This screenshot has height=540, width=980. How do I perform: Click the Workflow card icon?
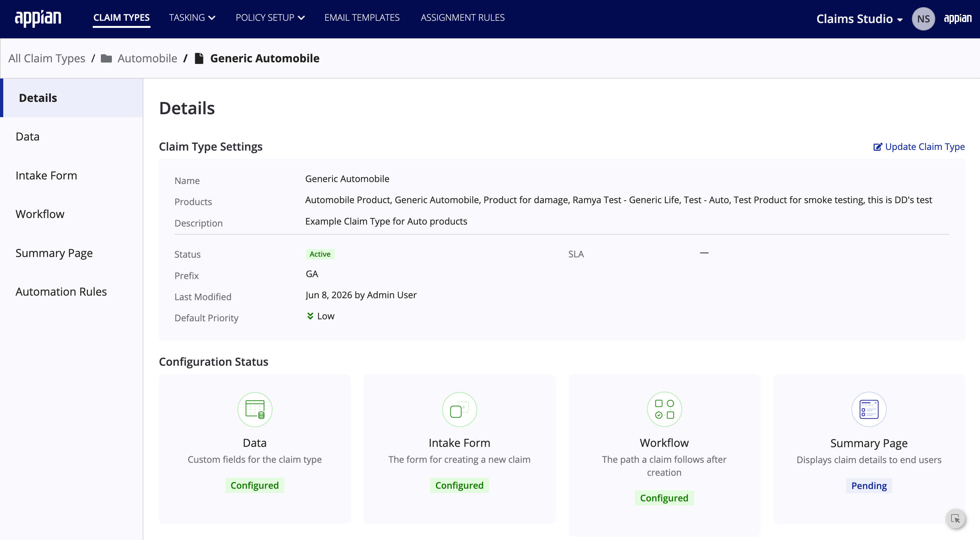pyautogui.click(x=664, y=409)
